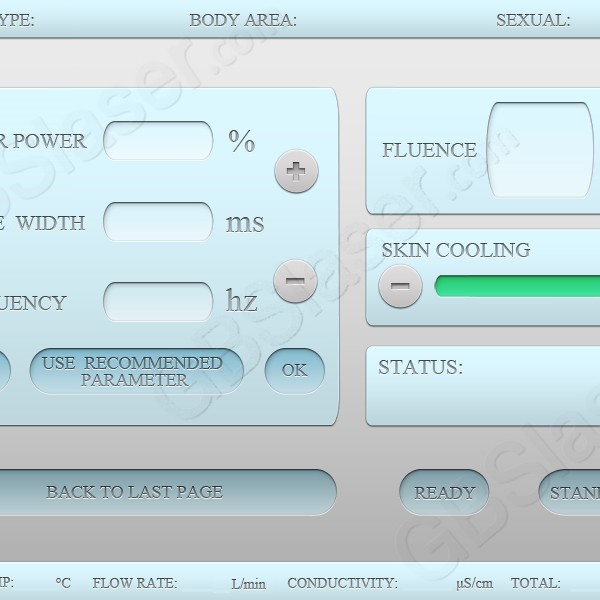Screen dimensions: 600x600
Task: Click the minus button above the hz label
Action: [295, 281]
